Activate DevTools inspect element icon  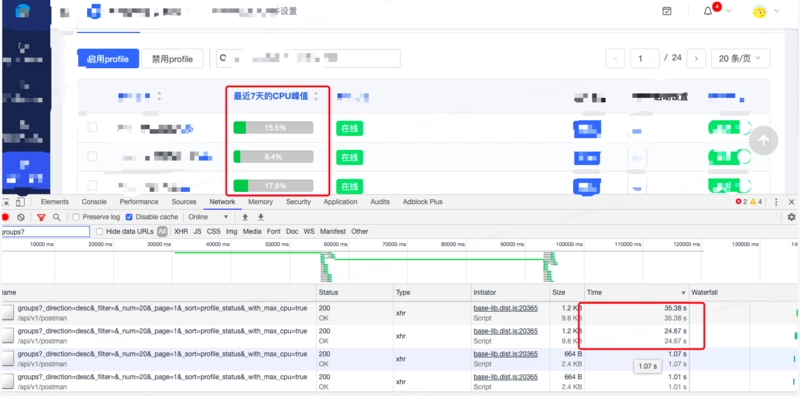tap(6, 202)
